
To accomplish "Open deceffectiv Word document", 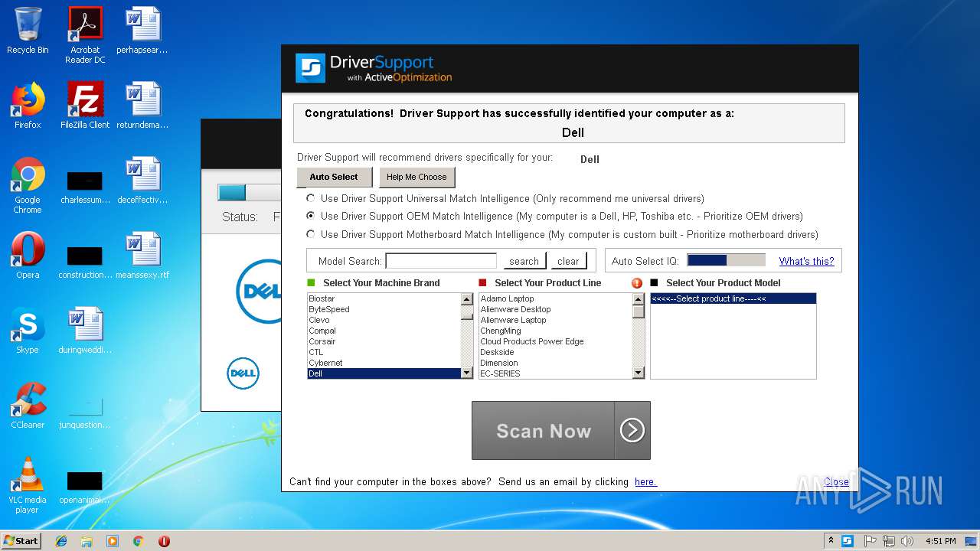I will (142, 180).
